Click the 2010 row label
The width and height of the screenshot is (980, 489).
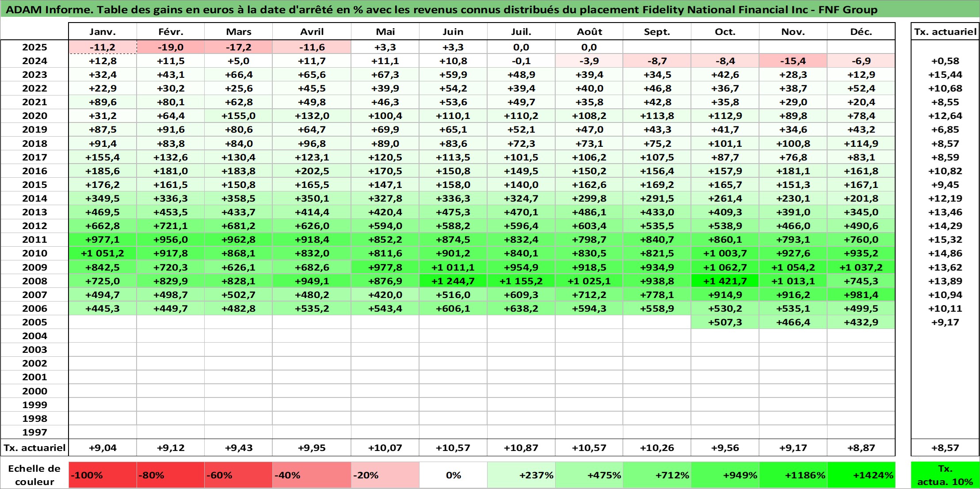pos(34,253)
